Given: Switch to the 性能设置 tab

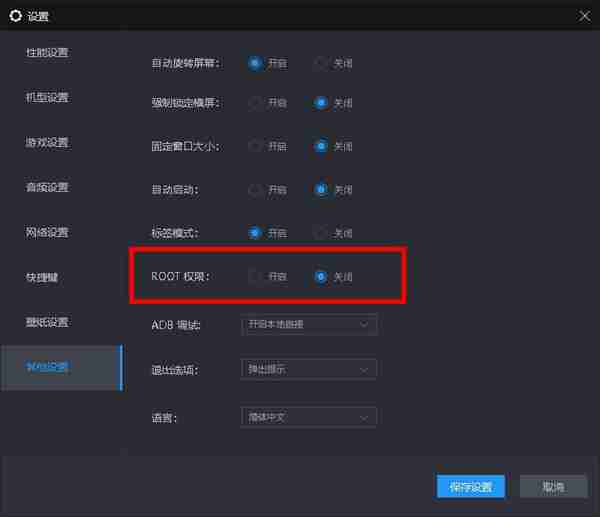Looking at the screenshot, I should pos(47,52).
